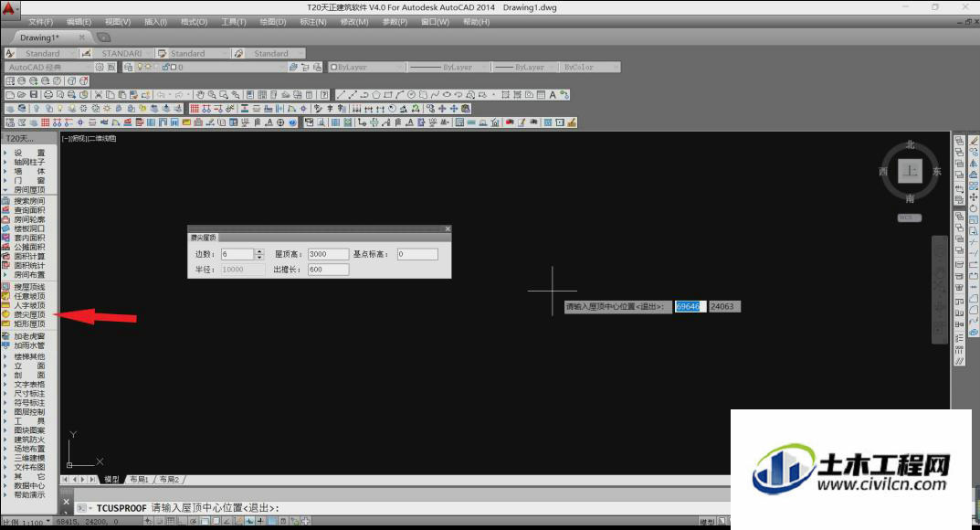This screenshot has height=530, width=980.
Task: Open the 绘图(D) menu
Action: pos(272,22)
